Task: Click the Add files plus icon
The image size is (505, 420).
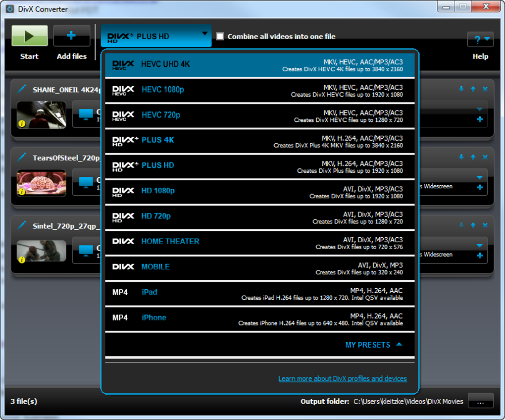Action: click(71, 36)
